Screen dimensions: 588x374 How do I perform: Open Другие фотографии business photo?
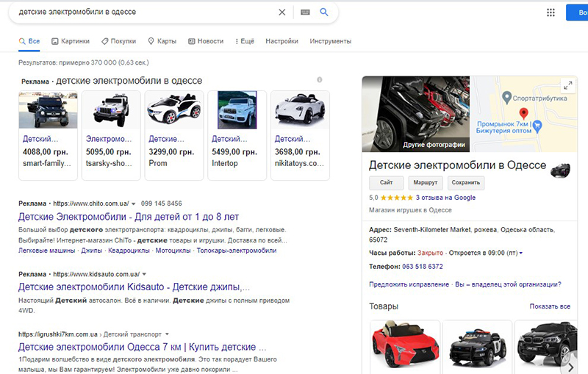click(416, 114)
